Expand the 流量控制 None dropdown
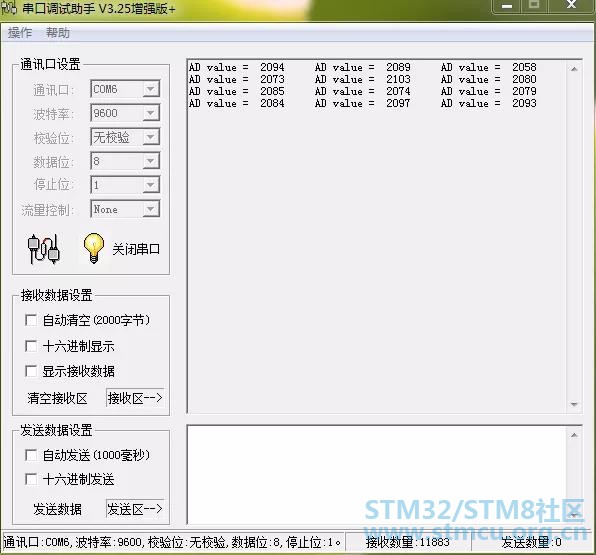 click(x=151, y=209)
